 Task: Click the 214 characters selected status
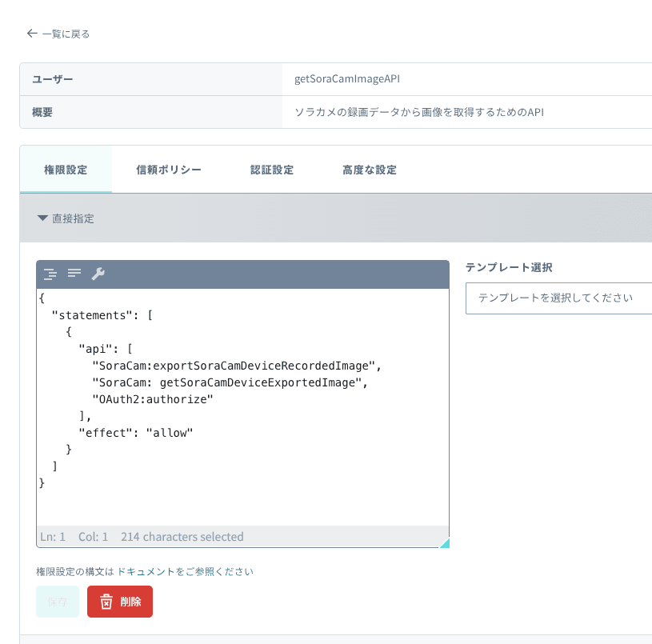click(182, 537)
